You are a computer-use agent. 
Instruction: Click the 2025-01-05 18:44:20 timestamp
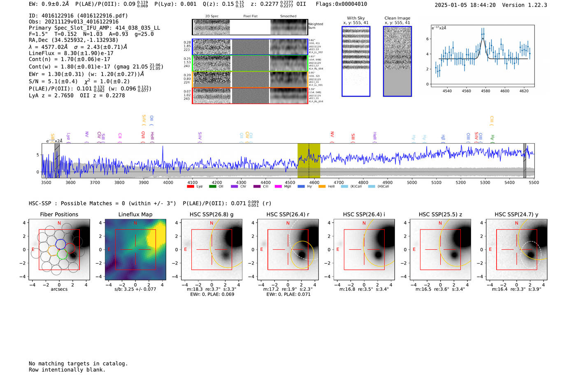465,5
